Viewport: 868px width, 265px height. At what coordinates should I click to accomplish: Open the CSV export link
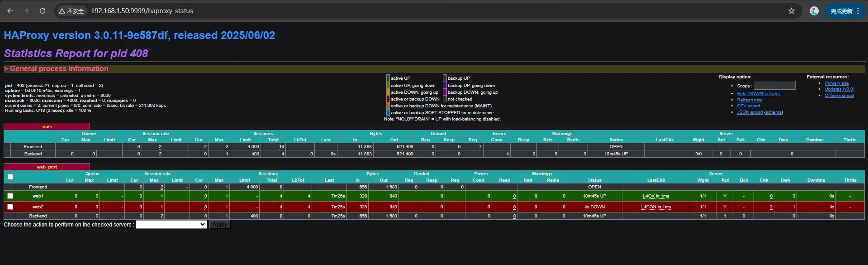pos(749,106)
